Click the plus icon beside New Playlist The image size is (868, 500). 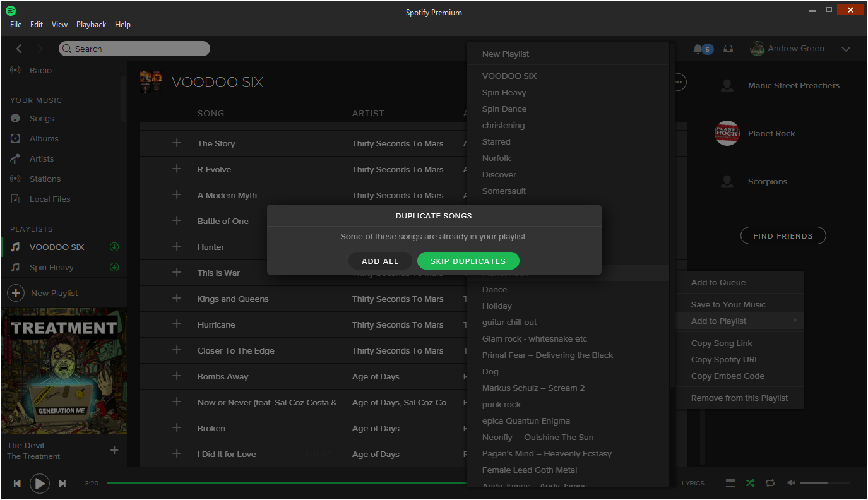click(15, 293)
